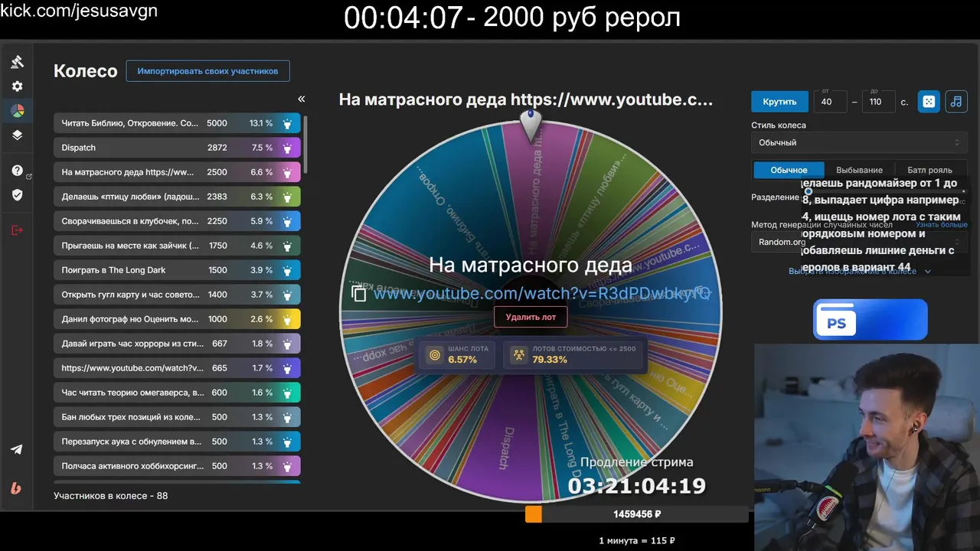Select 'Данил фотограф ню' lot text
This screenshot has height=551, width=980.
[x=130, y=319]
